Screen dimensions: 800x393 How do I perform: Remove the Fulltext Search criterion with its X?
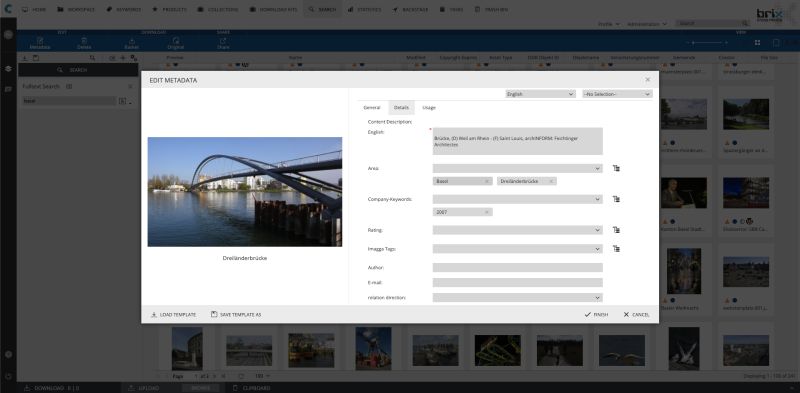point(130,87)
